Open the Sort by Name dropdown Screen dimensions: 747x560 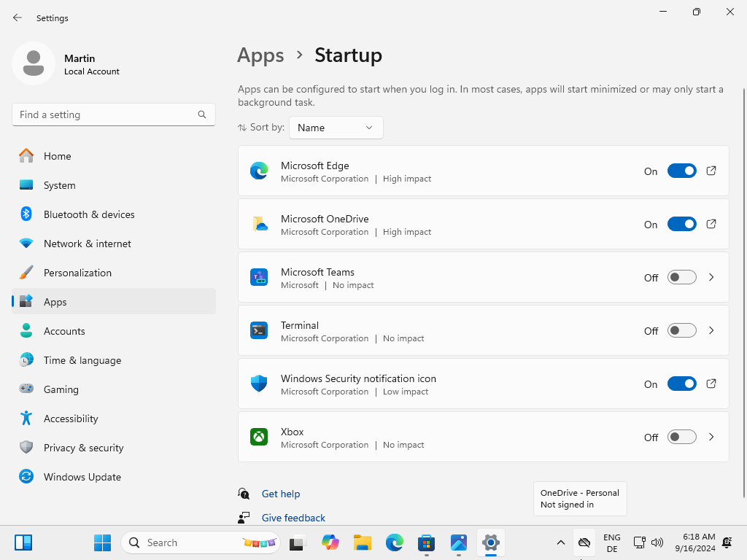coord(336,128)
